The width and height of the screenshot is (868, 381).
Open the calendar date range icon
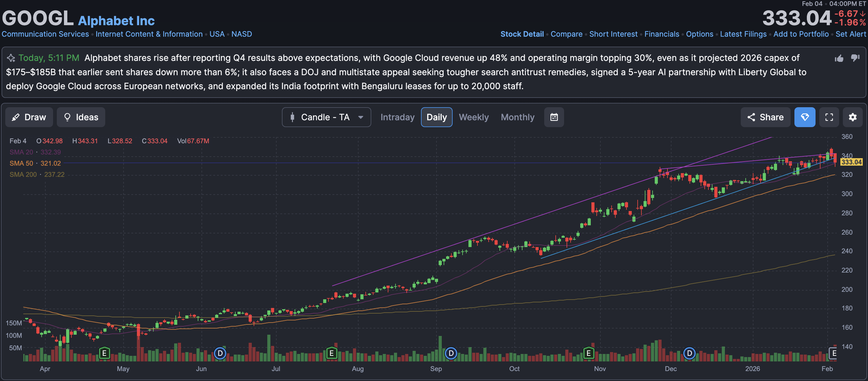tap(554, 117)
